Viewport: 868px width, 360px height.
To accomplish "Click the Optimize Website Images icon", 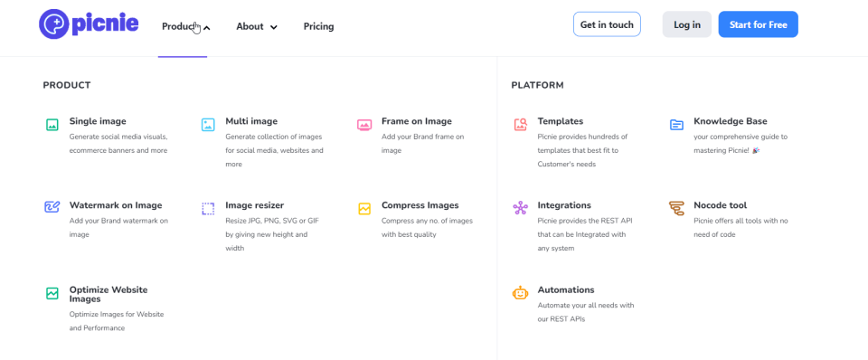I will 52,293.
